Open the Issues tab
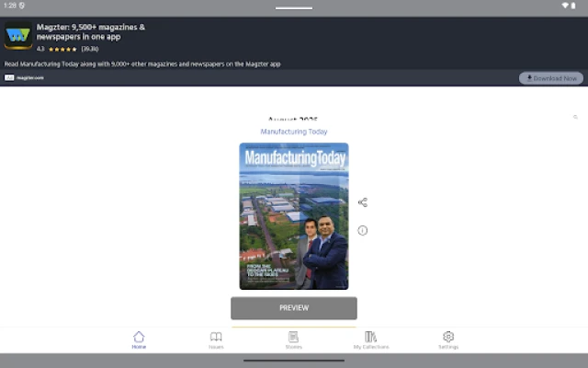The height and width of the screenshot is (368, 588). (216, 339)
